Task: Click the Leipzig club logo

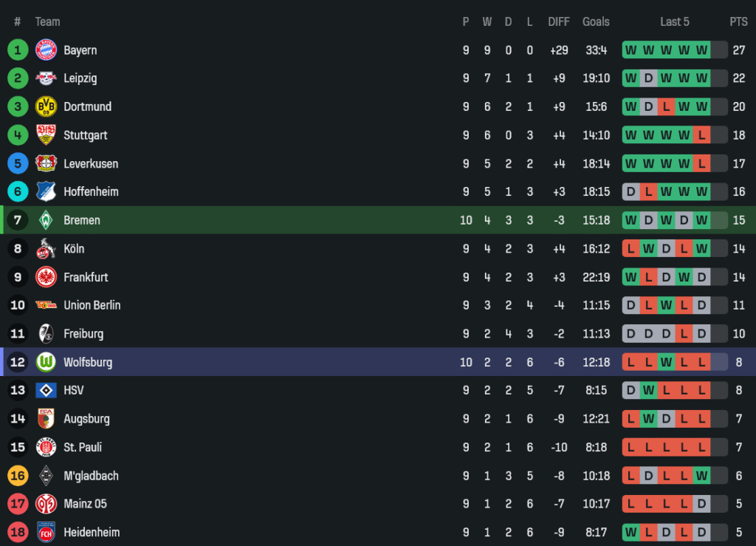Action: point(46,78)
